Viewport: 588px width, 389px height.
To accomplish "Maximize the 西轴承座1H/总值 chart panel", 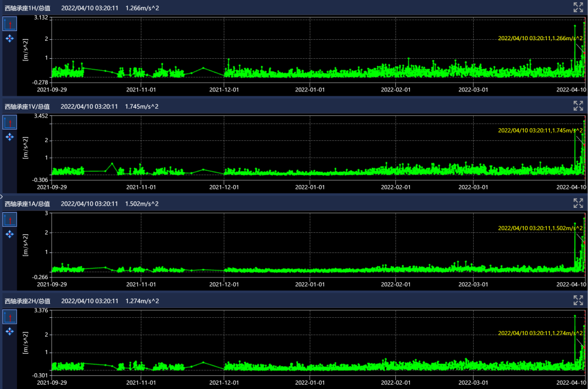I will (x=578, y=7).
